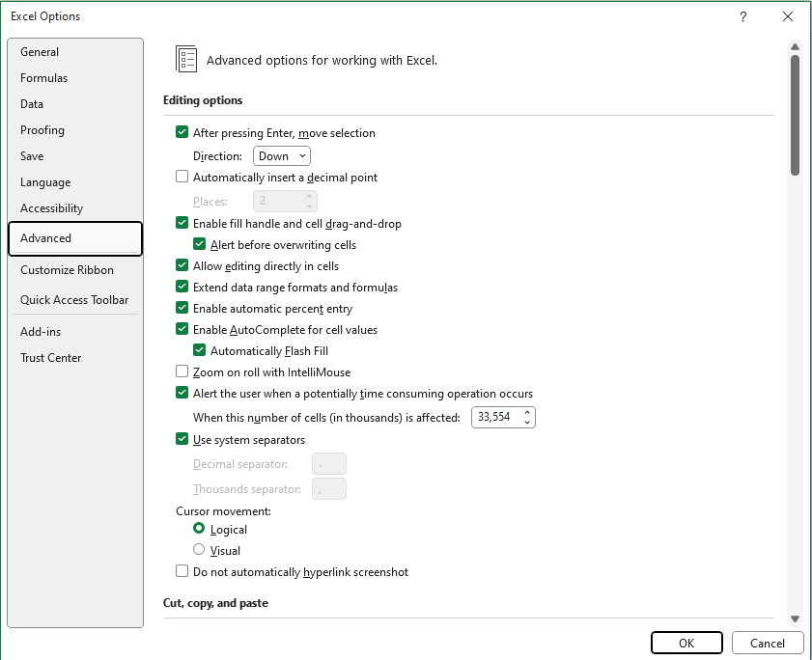Open the Formulas options category
Viewport: 812px width, 660px height.
pos(75,77)
